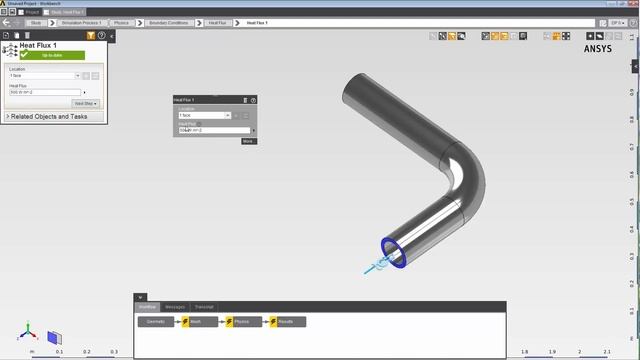Screen dimensions: 640x360
Task: Open the Physics breadcrumb item
Action: coord(121,23)
